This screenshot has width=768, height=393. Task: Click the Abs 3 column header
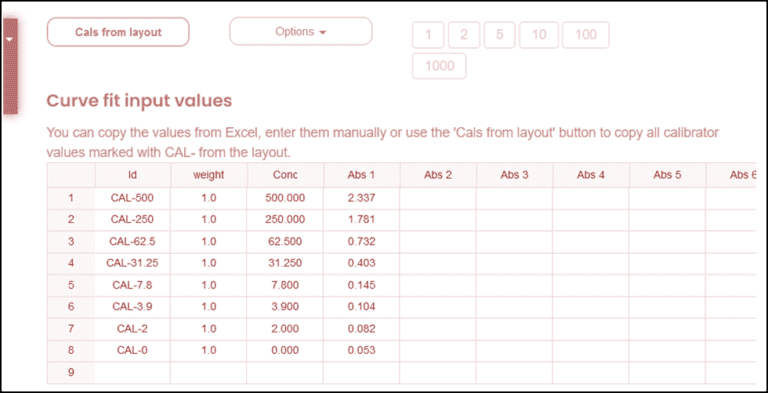point(514,175)
